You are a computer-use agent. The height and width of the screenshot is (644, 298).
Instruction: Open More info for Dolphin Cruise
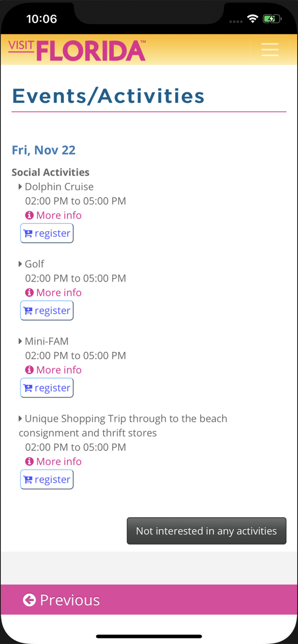click(59, 215)
